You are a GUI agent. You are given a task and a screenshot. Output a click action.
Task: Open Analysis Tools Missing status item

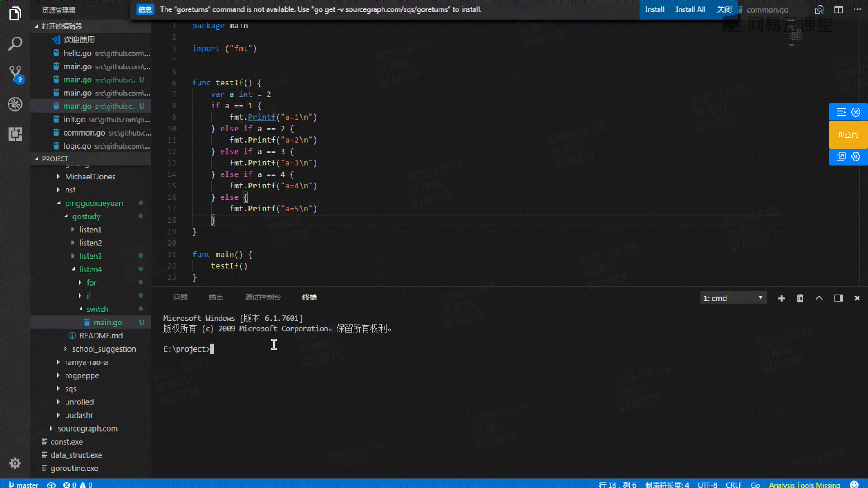point(804,484)
